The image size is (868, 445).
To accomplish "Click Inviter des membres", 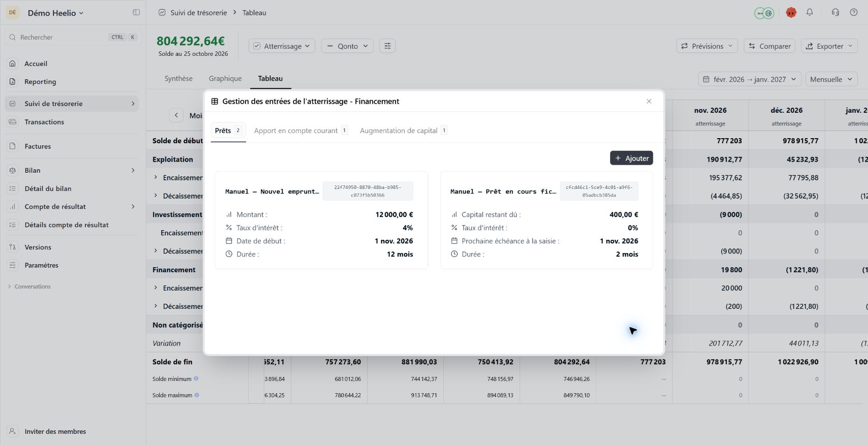I will click(x=71, y=431).
